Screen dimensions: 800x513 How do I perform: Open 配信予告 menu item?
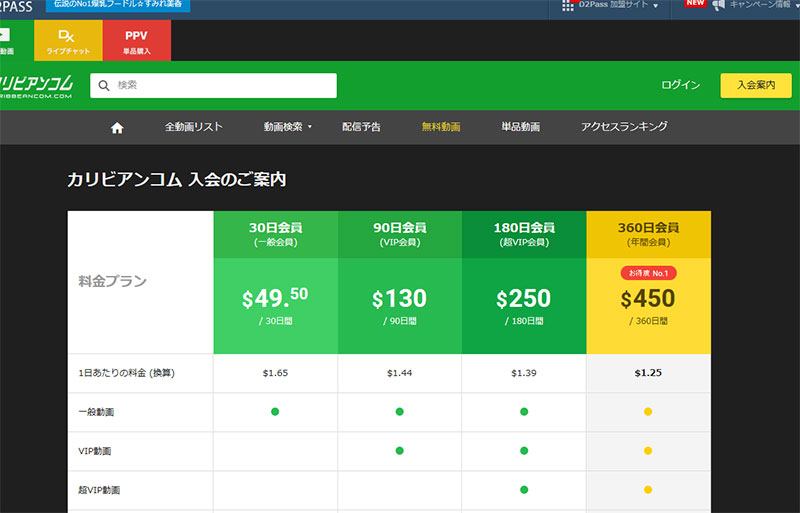click(361, 127)
